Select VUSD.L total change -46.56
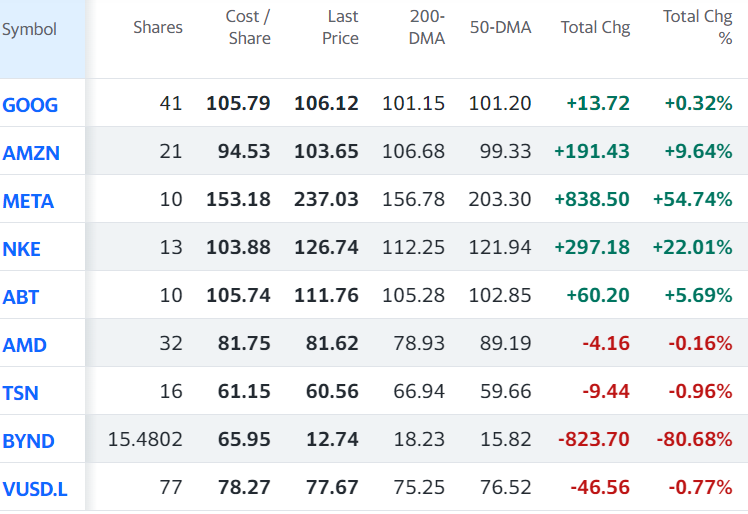The image size is (748, 514). [x=600, y=488]
